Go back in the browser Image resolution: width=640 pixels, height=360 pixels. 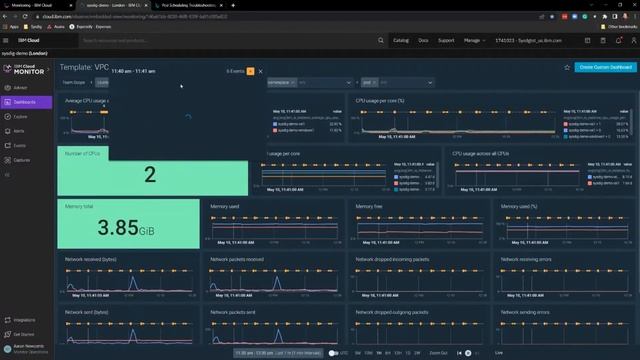point(5,16)
